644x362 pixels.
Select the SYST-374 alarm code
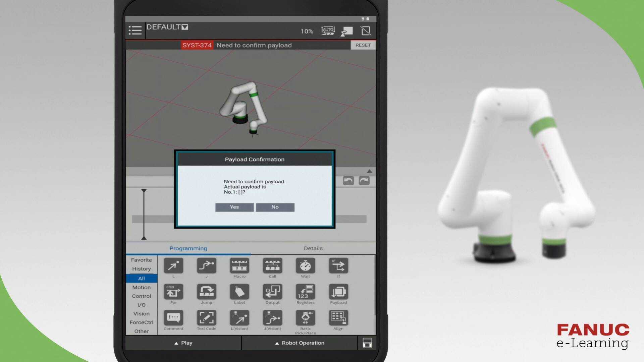tap(197, 45)
